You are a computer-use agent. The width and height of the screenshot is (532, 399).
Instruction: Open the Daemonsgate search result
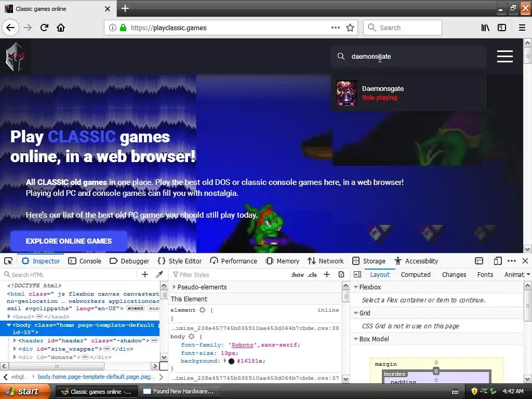409,93
